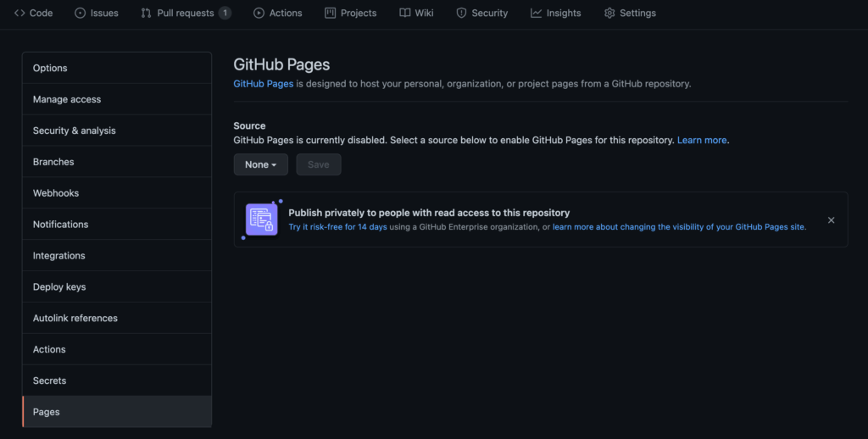Click the Wiki book icon
The width and height of the screenshot is (868, 439).
[405, 13]
